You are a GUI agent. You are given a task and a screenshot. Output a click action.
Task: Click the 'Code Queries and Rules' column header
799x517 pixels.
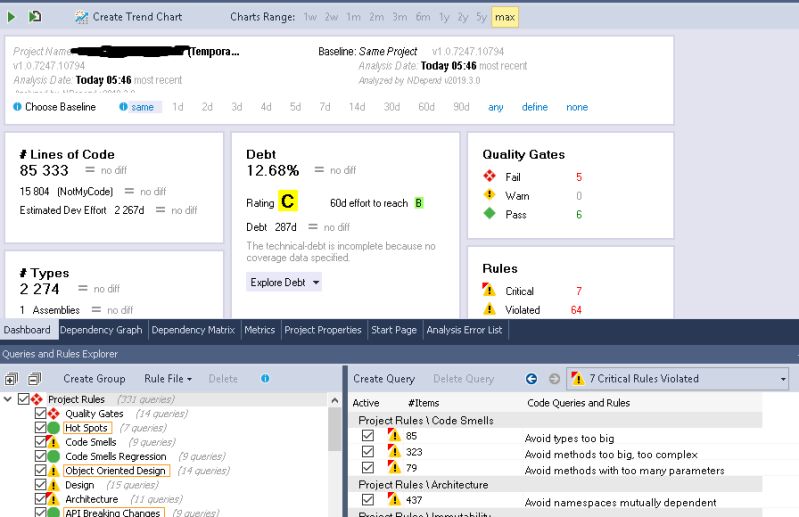[578, 403]
